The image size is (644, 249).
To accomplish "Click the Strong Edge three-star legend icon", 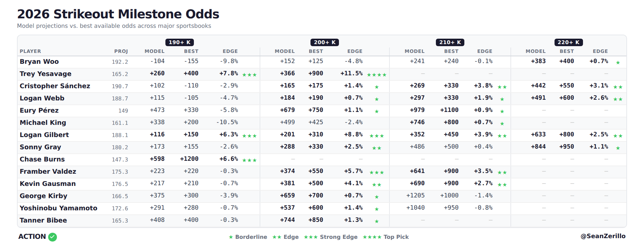I will click(310, 237).
